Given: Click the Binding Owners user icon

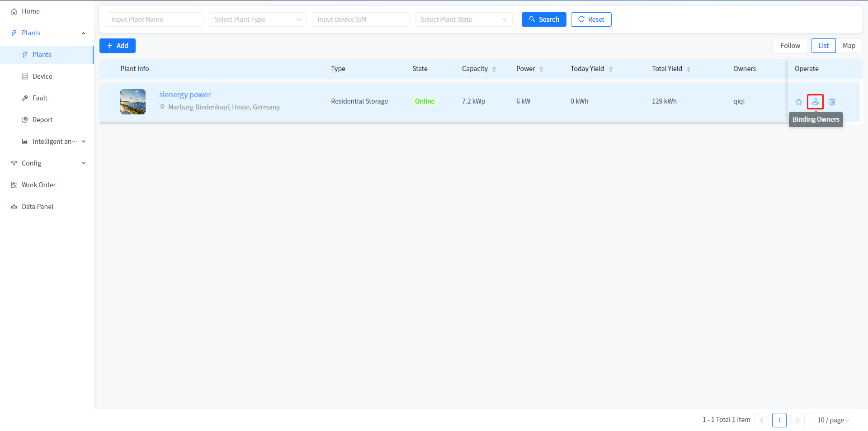Looking at the screenshot, I should (815, 102).
